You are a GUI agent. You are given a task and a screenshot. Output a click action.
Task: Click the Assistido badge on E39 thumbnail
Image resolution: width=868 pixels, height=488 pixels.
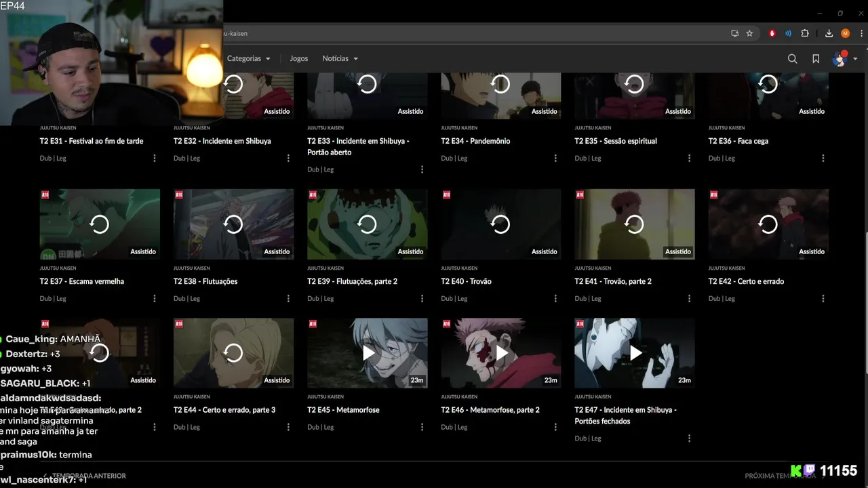coord(410,251)
